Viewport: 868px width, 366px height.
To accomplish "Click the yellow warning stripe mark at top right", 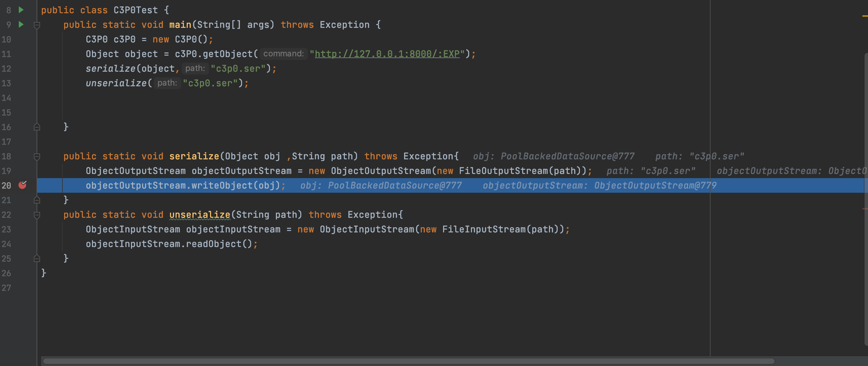I will click(865, 16).
